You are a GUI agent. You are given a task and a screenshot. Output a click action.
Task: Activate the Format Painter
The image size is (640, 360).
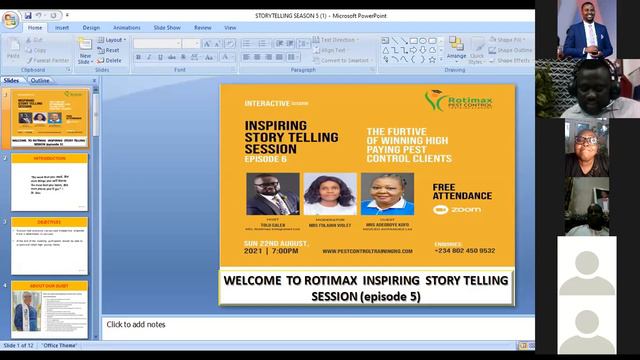pos(47,60)
